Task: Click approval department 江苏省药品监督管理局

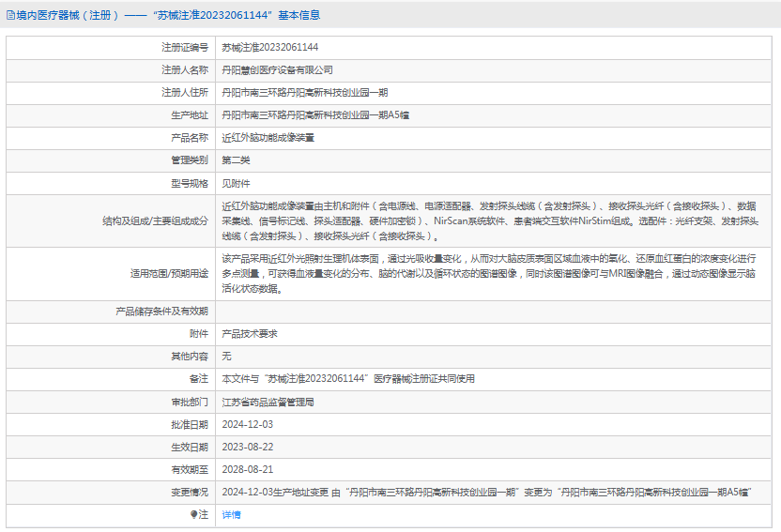Action: 268,403
